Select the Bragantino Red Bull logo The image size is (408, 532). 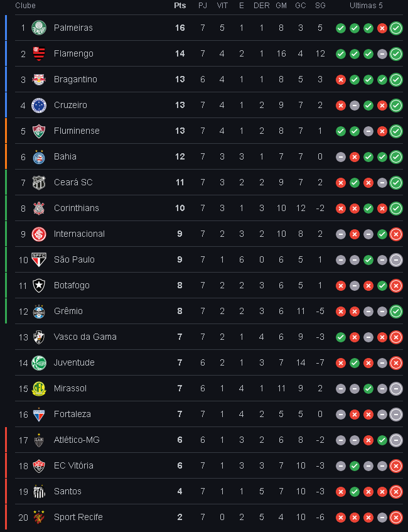coord(39,79)
